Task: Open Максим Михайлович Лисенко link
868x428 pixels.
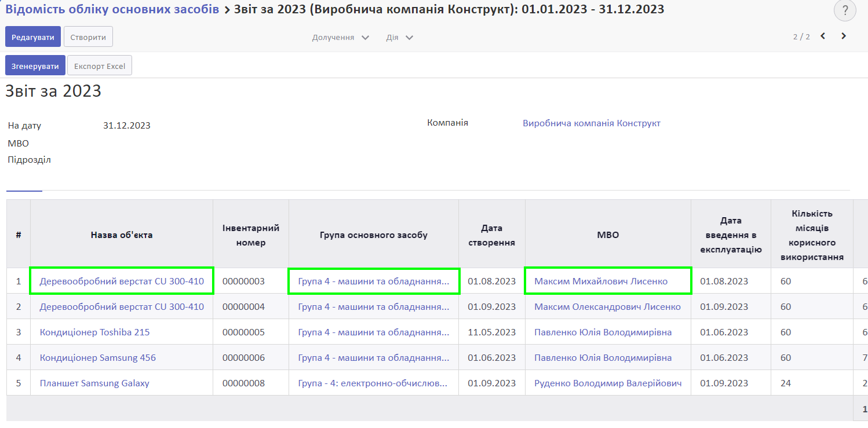Action: tap(601, 281)
